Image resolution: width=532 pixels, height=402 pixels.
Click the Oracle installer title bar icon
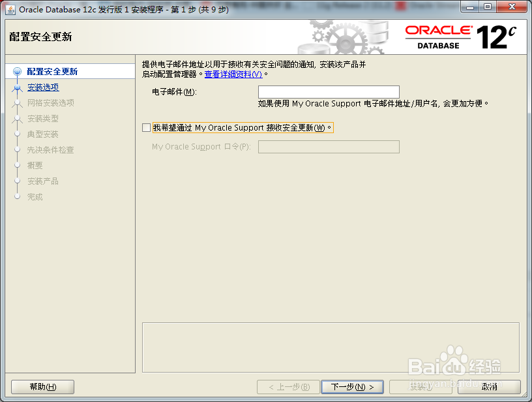click(10, 7)
